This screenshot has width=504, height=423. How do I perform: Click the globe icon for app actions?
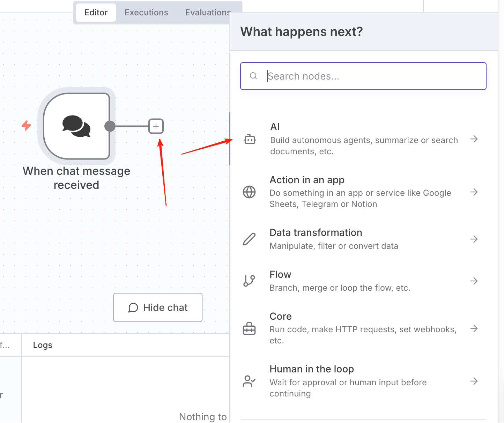click(249, 192)
